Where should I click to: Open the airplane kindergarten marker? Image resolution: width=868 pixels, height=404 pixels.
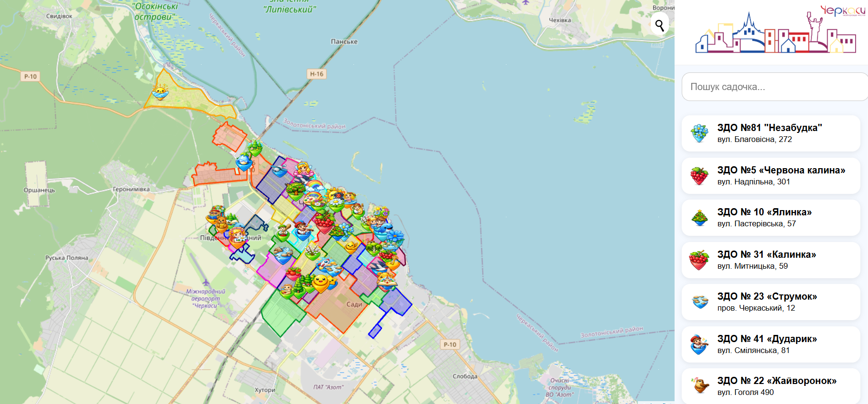[x=279, y=171]
